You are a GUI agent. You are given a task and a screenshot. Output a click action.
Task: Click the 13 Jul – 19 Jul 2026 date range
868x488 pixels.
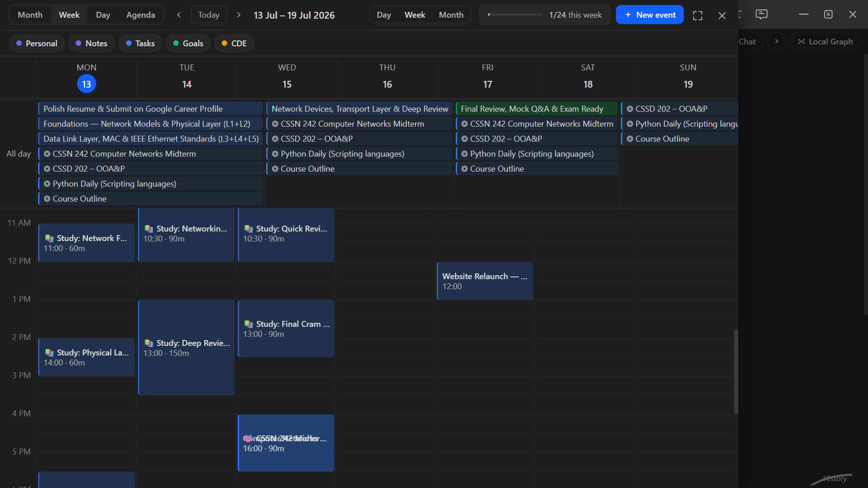(294, 15)
